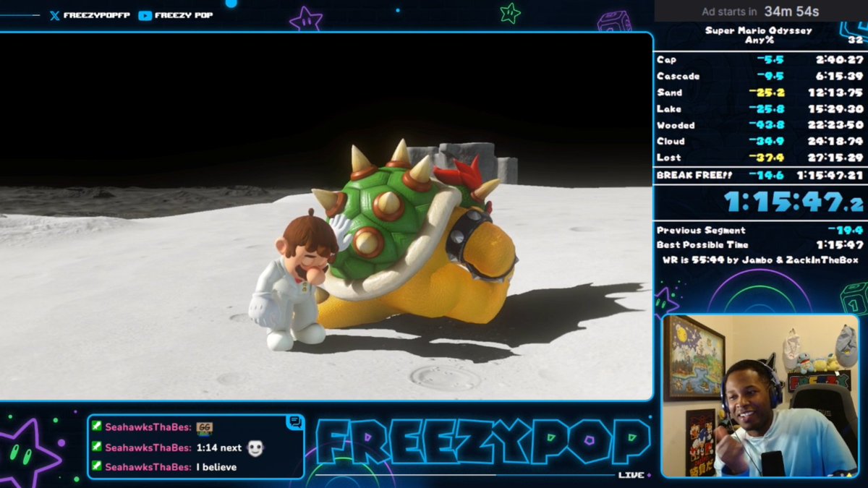
Task: Click the LIVE indicator badge
Action: click(x=634, y=475)
